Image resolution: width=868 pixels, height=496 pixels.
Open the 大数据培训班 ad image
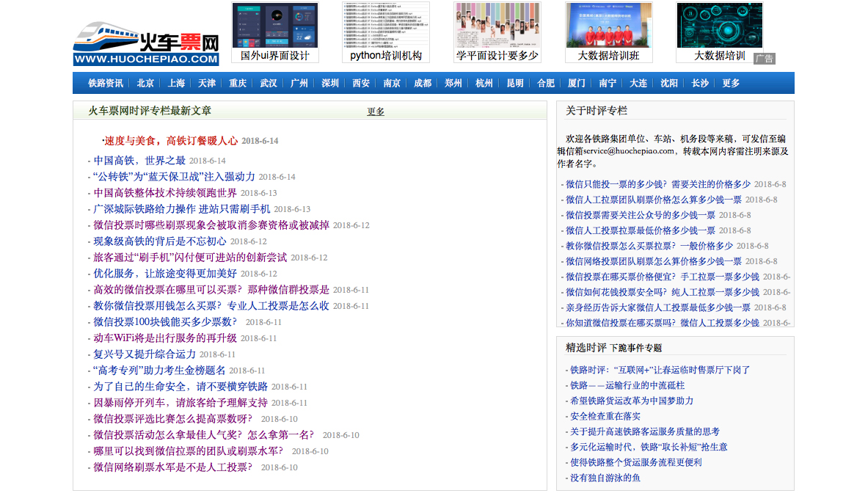point(608,26)
